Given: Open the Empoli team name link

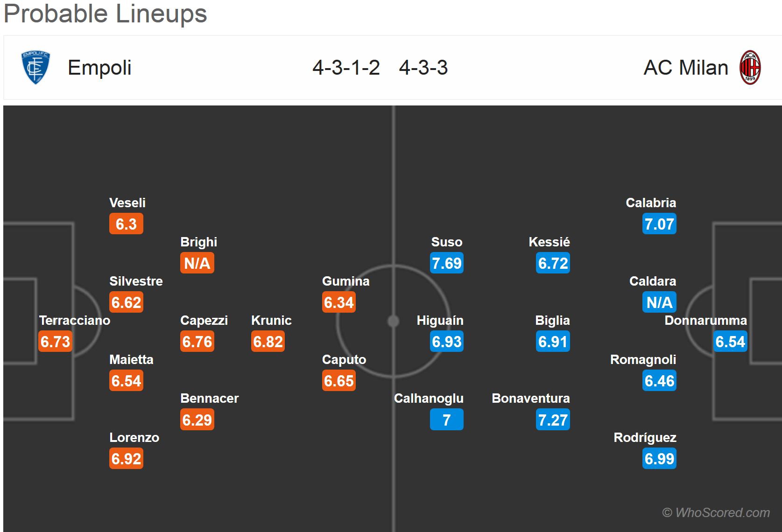Looking at the screenshot, I should pos(99,68).
